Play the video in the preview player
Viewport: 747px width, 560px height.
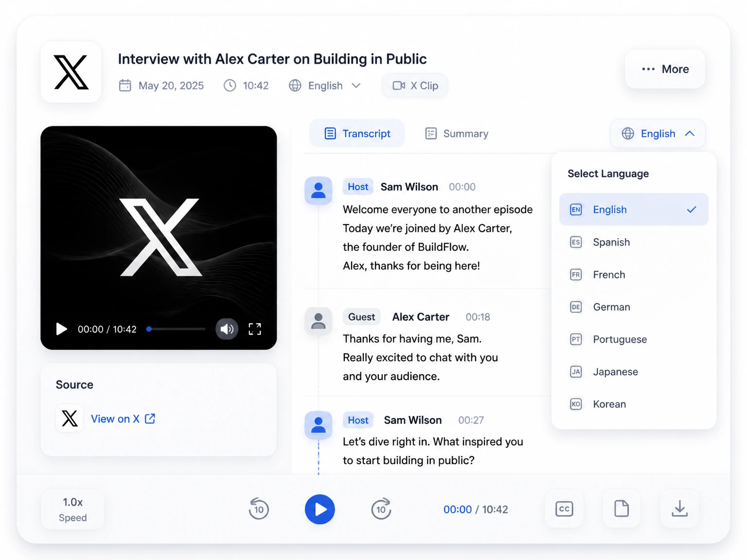coord(61,329)
